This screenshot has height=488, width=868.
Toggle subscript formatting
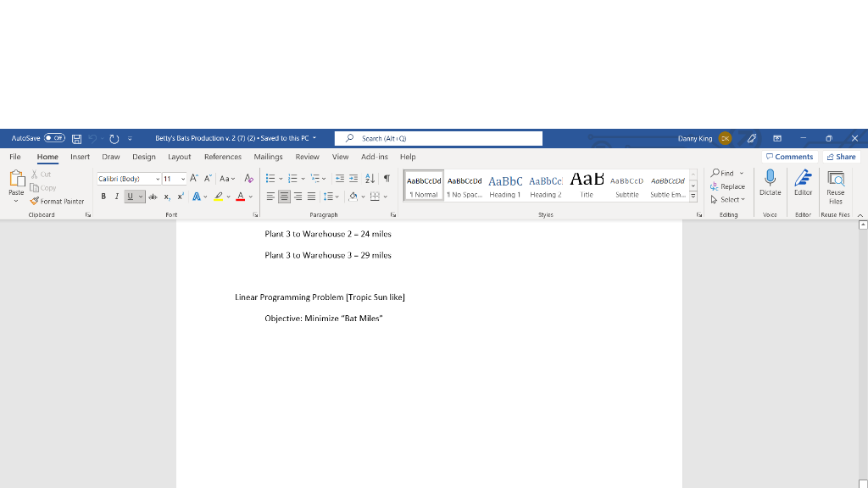(x=167, y=197)
